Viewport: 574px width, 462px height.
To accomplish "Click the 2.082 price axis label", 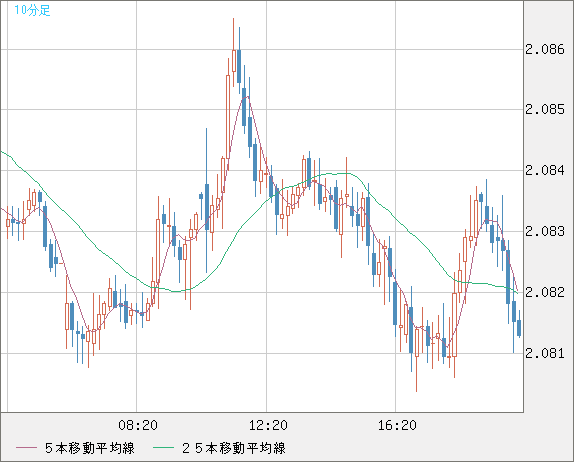I will [545, 292].
